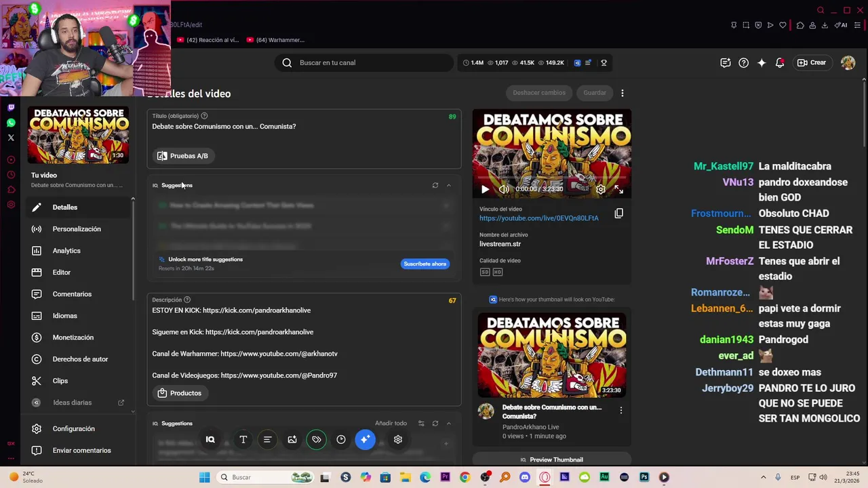Open notifications bell in YouTube Studio
Image resolution: width=868 pixels, height=488 pixels.
(x=780, y=62)
